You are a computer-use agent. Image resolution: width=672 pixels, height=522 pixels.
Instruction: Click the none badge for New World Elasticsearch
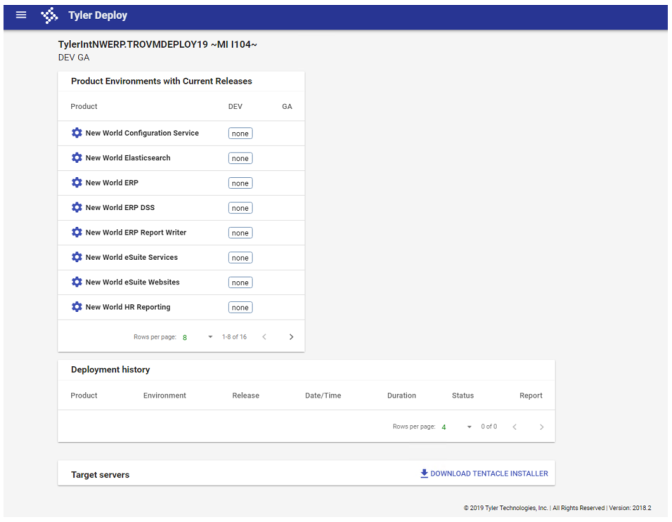pos(240,158)
